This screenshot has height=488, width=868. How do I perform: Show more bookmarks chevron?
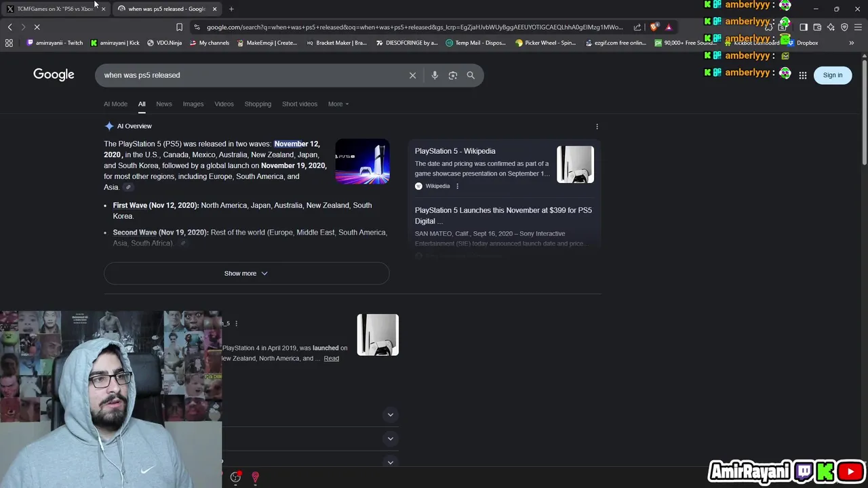tap(852, 43)
